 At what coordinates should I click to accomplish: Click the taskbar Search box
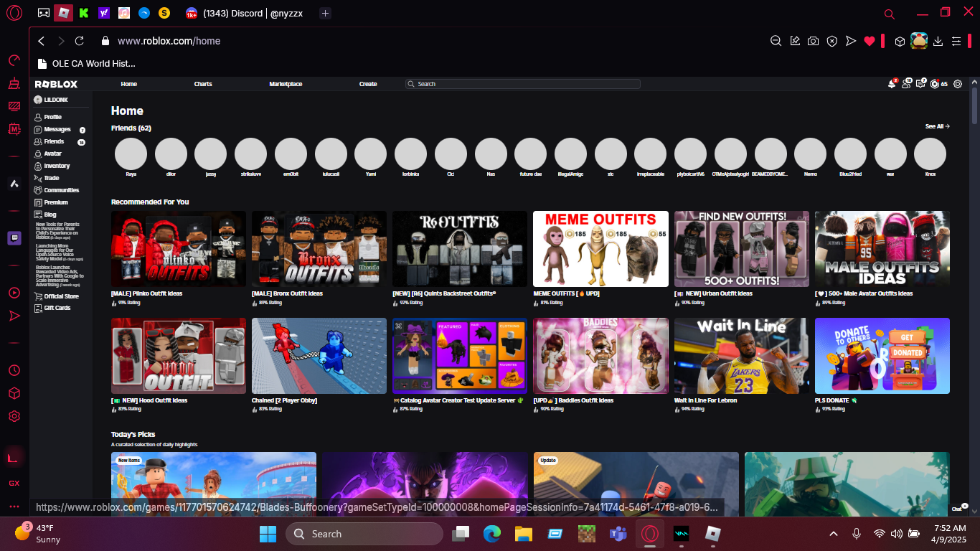point(364,534)
